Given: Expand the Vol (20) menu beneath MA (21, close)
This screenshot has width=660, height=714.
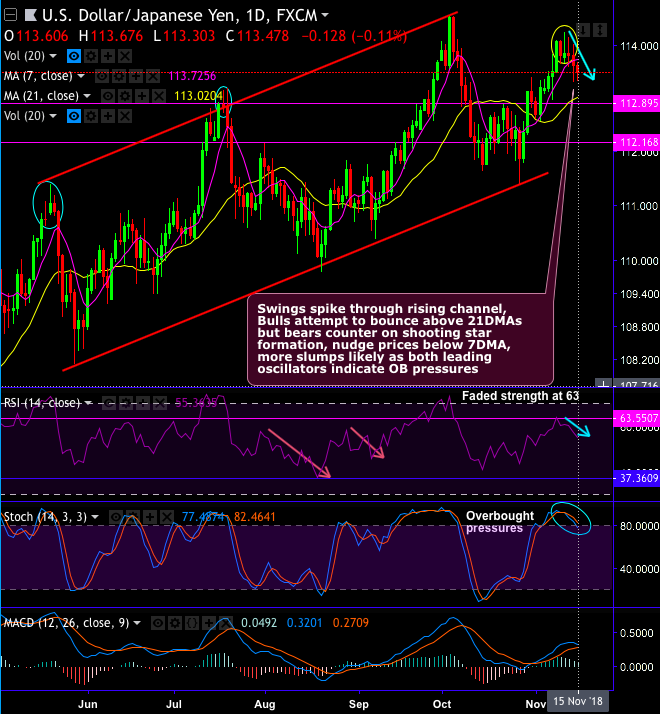Looking at the screenshot, I should [x=53, y=116].
